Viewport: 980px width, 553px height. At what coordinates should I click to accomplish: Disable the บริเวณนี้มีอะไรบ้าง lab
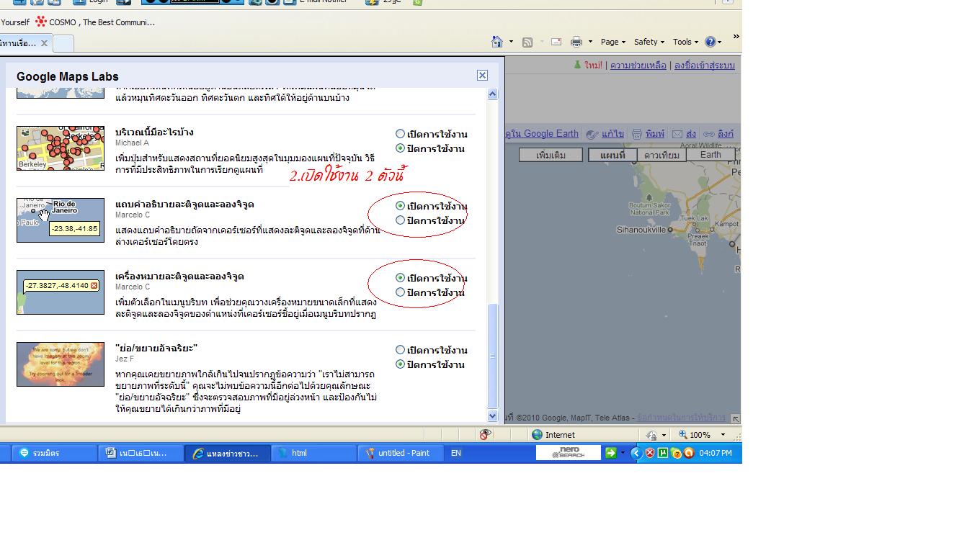point(400,148)
